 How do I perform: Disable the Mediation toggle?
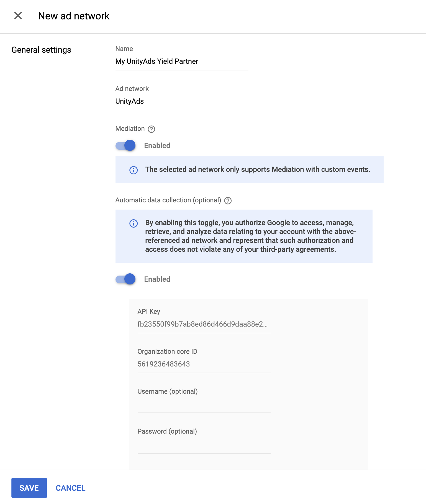[x=125, y=145]
